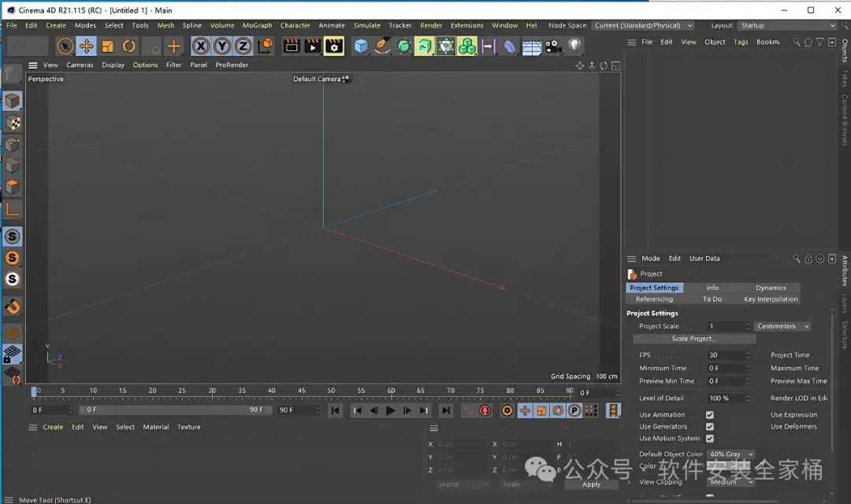Screen dimensions: 851x504
Task: Add a Floor environment object
Action: [531, 46]
